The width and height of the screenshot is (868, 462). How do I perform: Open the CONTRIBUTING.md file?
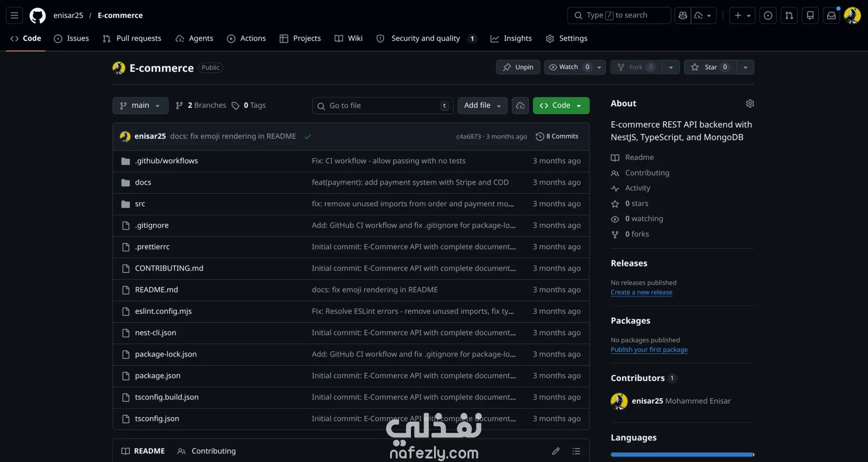point(169,268)
